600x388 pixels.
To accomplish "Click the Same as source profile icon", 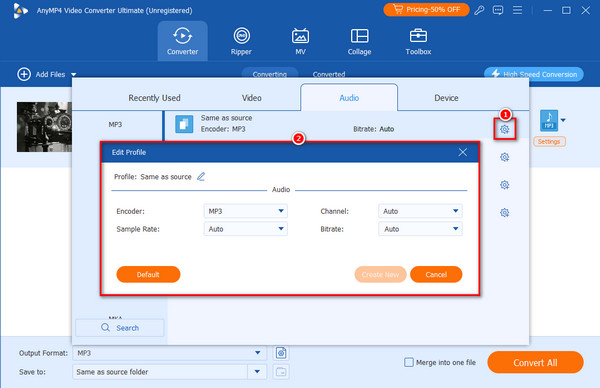I will (x=184, y=124).
